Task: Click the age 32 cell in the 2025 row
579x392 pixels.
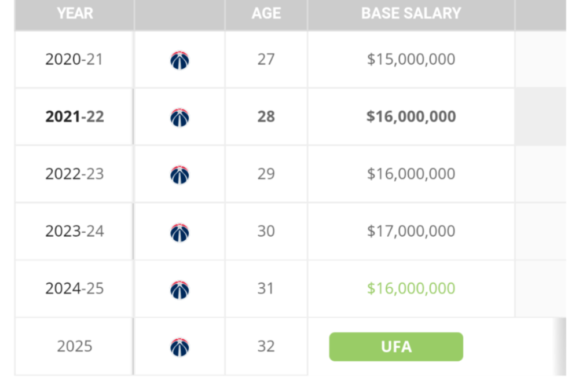Action: click(x=266, y=346)
